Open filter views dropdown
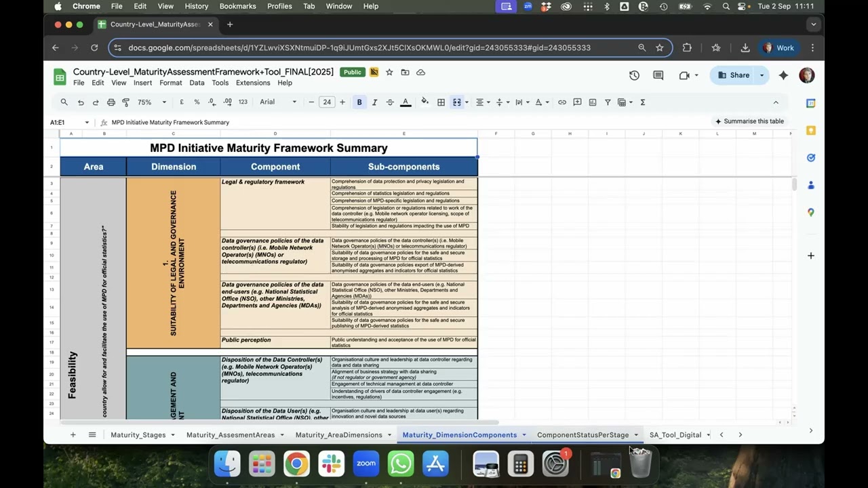Viewport: 868px width, 488px height. pos(625,102)
